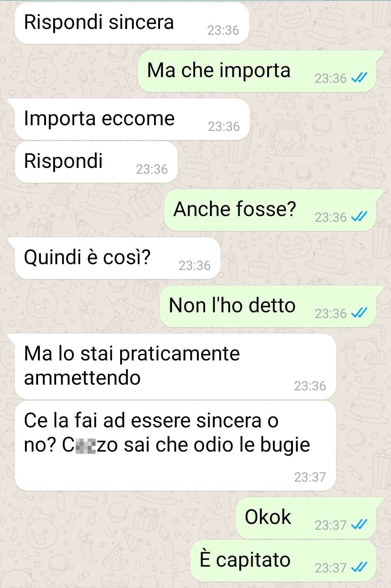Tap the "Importa eccome" message bubble
This screenshot has width=391, height=588.
click(x=132, y=119)
